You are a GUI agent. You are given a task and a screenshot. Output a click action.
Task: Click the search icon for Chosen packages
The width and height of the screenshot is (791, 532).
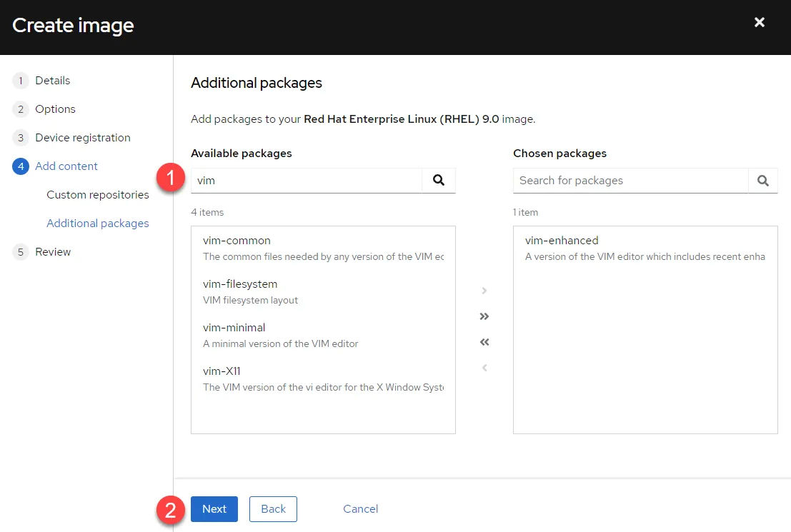(x=762, y=181)
